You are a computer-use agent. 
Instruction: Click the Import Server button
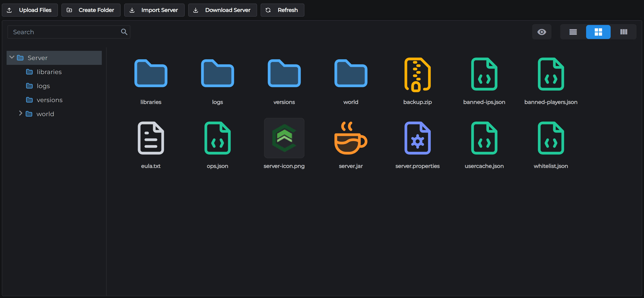pos(154,10)
